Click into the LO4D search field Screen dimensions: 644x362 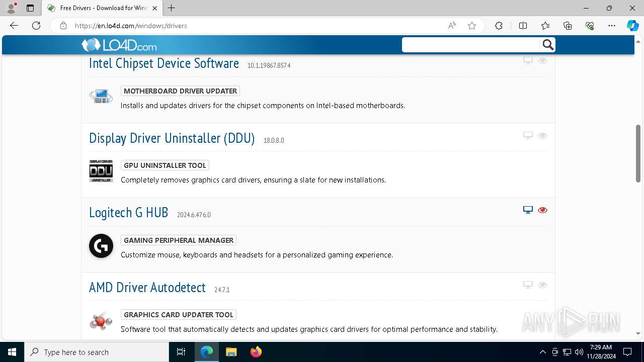[x=471, y=45]
